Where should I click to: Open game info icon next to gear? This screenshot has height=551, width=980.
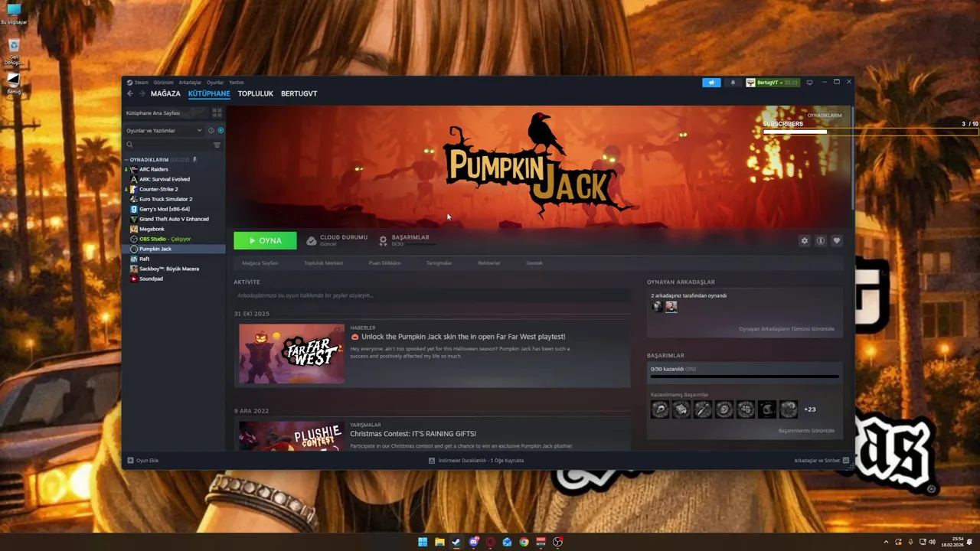point(821,240)
